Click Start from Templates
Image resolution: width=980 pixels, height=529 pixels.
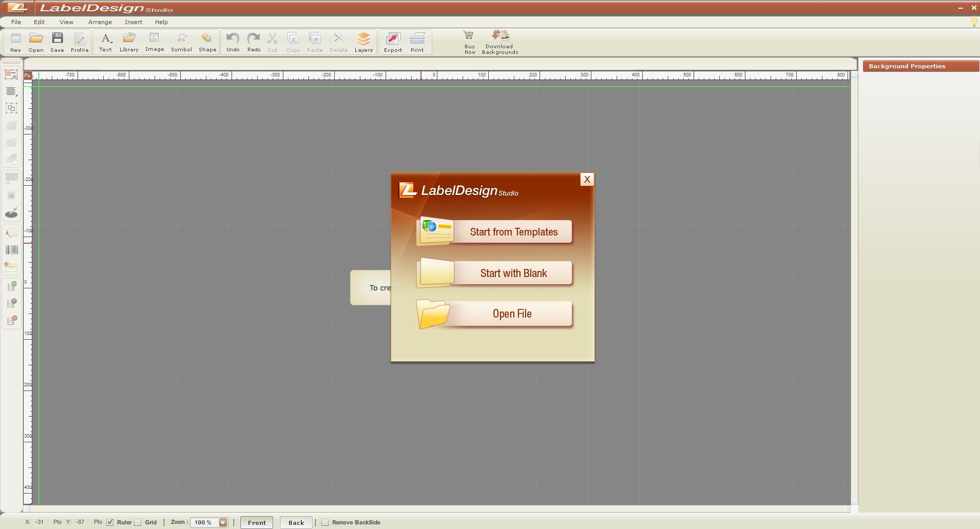494,231
